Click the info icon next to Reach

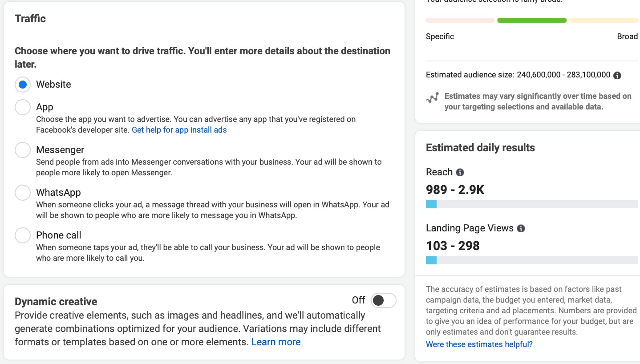tap(460, 172)
